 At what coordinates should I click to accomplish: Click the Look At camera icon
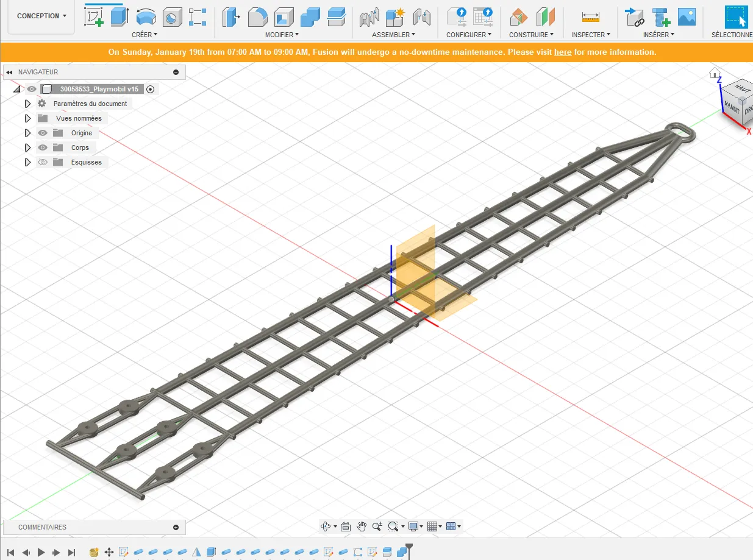pyautogui.click(x=346, y=526)
